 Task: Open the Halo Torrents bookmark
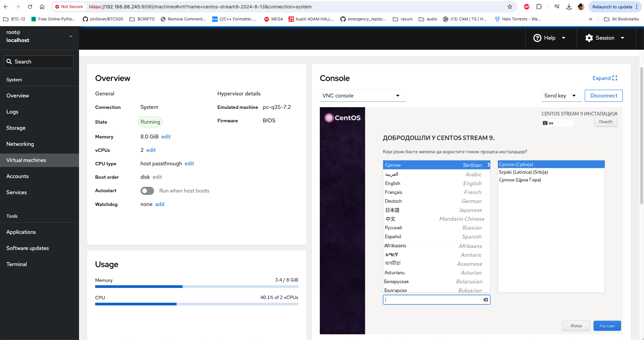pos(518,19)
